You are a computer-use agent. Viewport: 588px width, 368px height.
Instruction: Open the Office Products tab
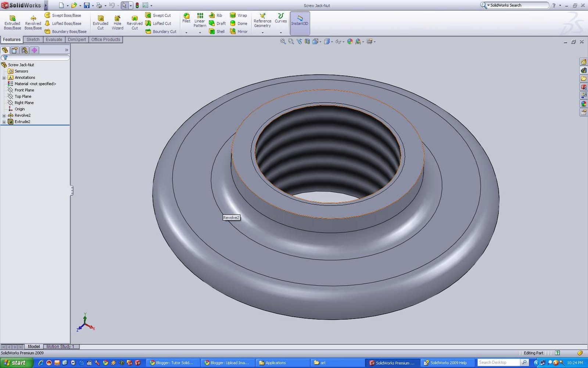(x=106, y=39)
